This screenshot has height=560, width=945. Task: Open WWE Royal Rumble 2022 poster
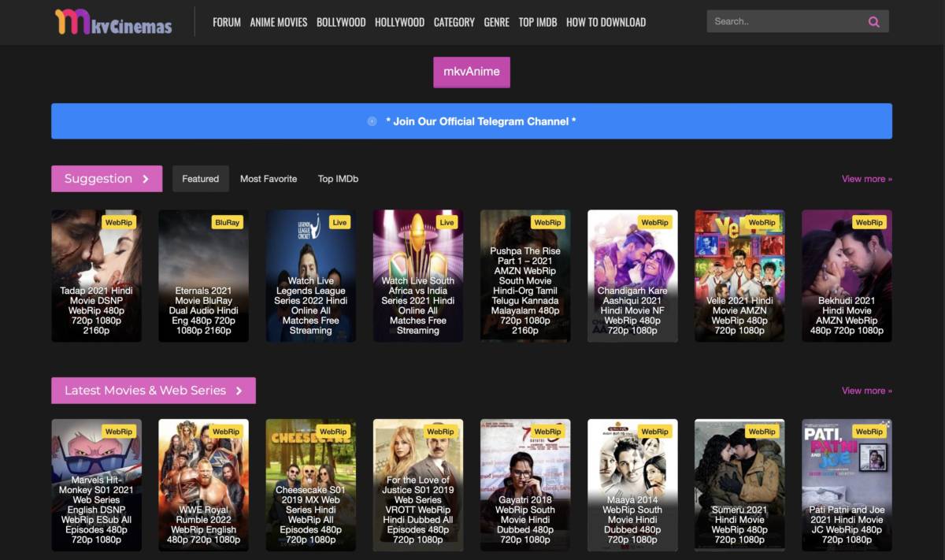click(x=203, y=485)
